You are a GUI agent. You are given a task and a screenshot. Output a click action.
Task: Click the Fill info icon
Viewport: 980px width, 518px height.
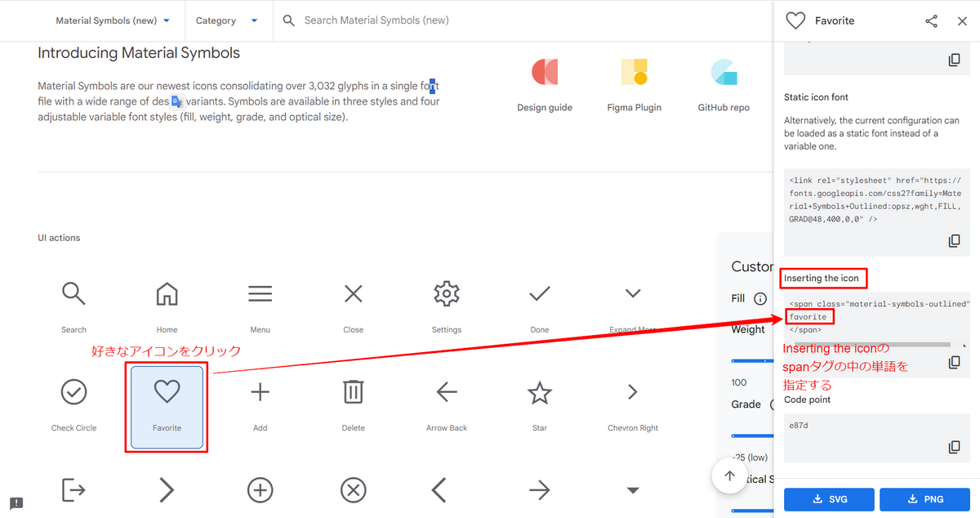(x=759, y=298)
